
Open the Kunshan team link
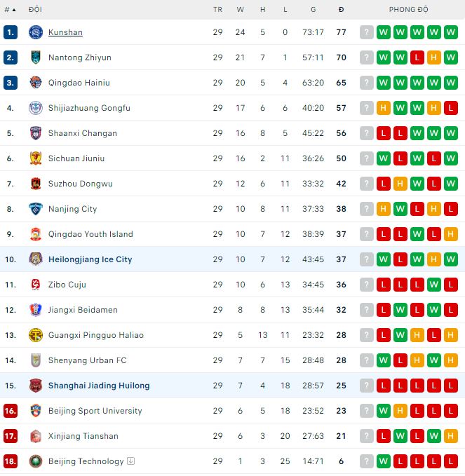65,32
